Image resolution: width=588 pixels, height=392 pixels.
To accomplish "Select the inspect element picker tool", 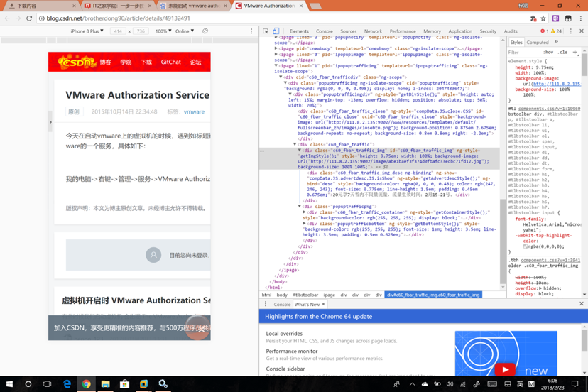I will point(266,31).
